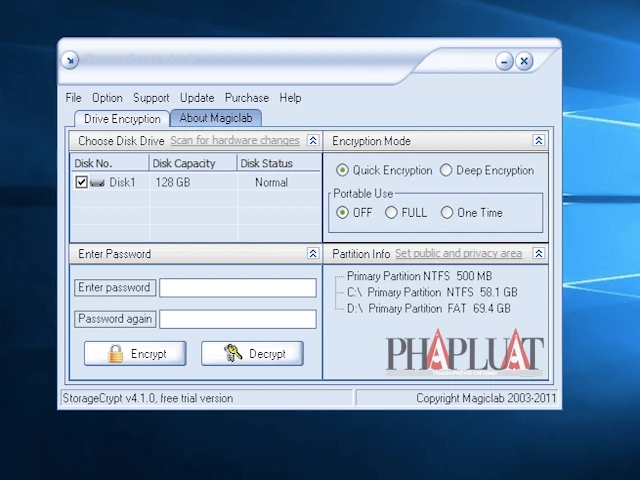The width and height of the screenshot is (640, 480).
Task: Collapse the Enter Password panel
Action: 313,254
